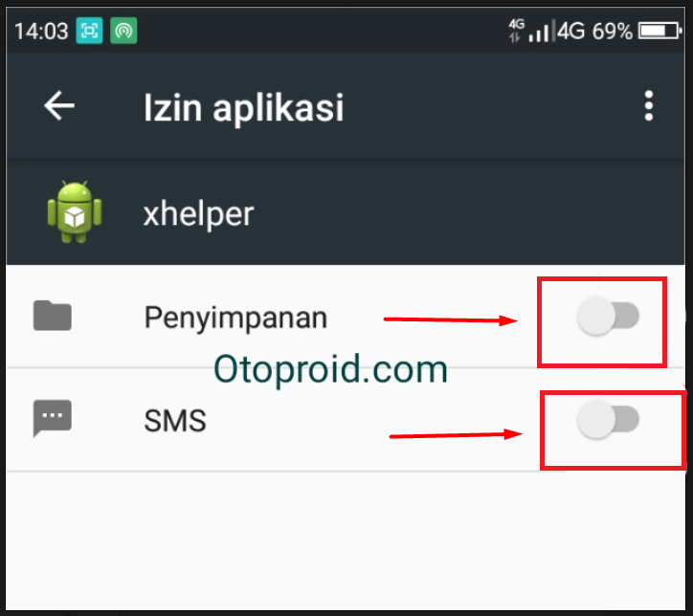Click the empty area below SMS row
The height and width of the screenshot is (616, 693).
point(346,541)
